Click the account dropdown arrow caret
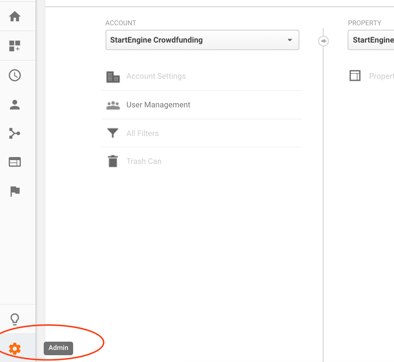 290,40
